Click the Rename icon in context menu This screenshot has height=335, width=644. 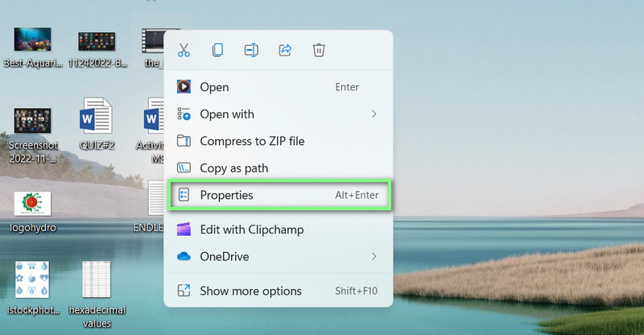coord(251,50)
